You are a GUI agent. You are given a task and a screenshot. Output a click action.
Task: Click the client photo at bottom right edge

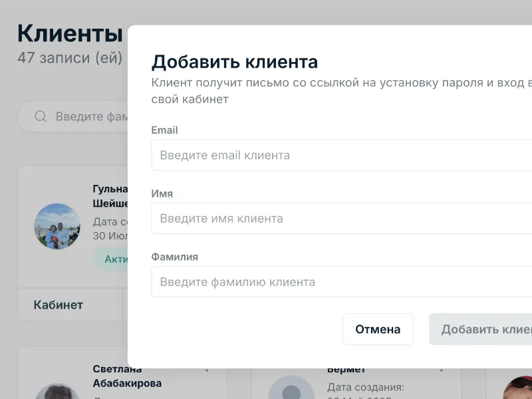click(x=520, y=389)
